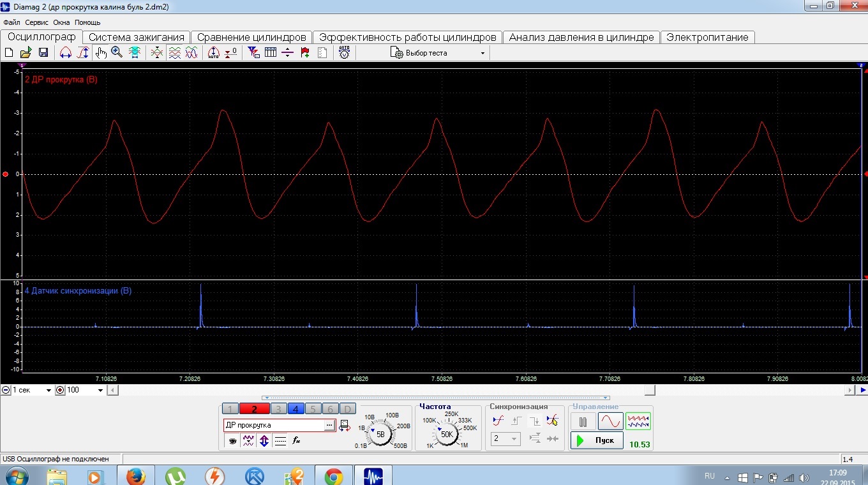868x485 pixels.
Task: Click the channel filter waveform icon
Action: (x=248, y=440)
